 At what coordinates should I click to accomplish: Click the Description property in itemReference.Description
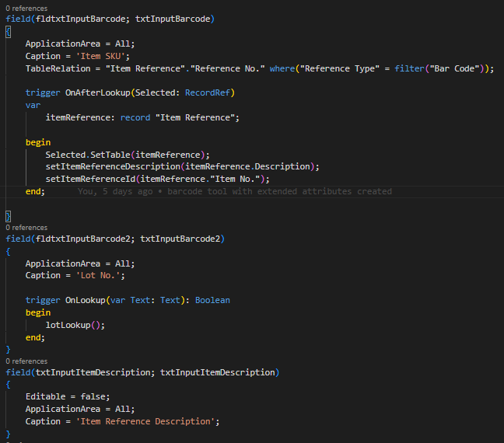click(282, 166)
